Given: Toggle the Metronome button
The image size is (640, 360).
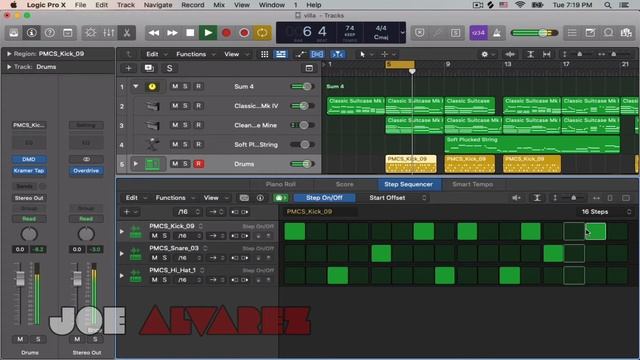Looking at the screenshot, I should point(497,33).
